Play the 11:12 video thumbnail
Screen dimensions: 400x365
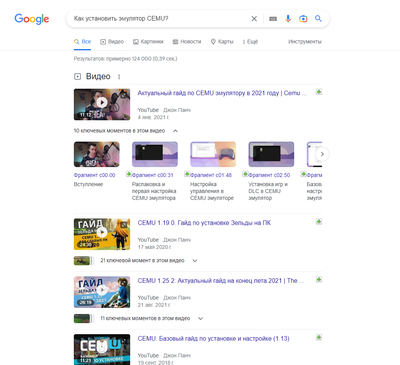point(102,104)
